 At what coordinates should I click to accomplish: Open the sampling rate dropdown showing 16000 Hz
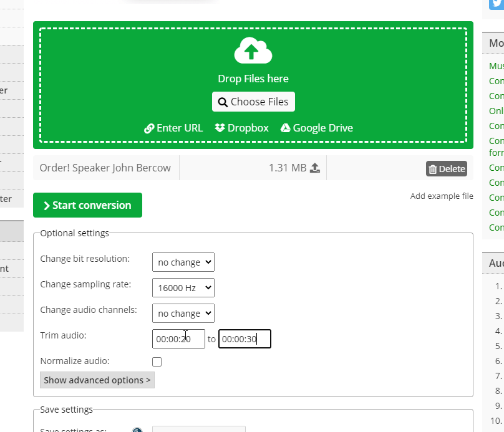click(x=183, y=287)
